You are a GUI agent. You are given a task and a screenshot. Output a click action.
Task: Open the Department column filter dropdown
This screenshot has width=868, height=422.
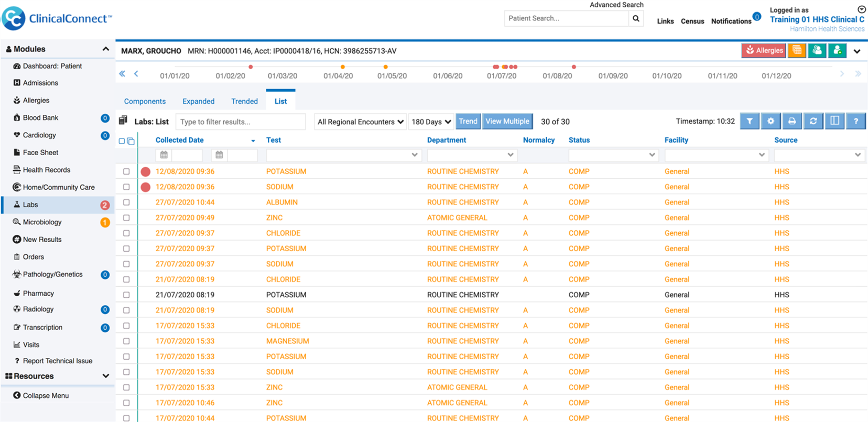472,155
